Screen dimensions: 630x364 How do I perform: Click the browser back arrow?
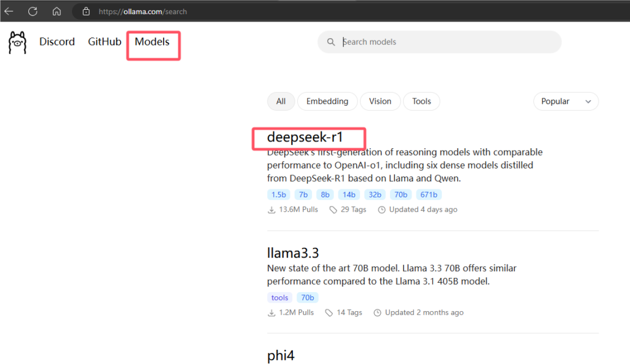point(9,11)
